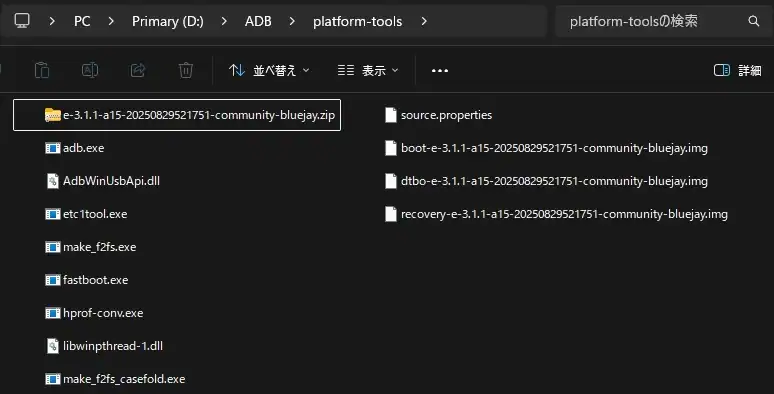
Task: Select the AdbWinUsbApi.dll file name
Action: 111,181
